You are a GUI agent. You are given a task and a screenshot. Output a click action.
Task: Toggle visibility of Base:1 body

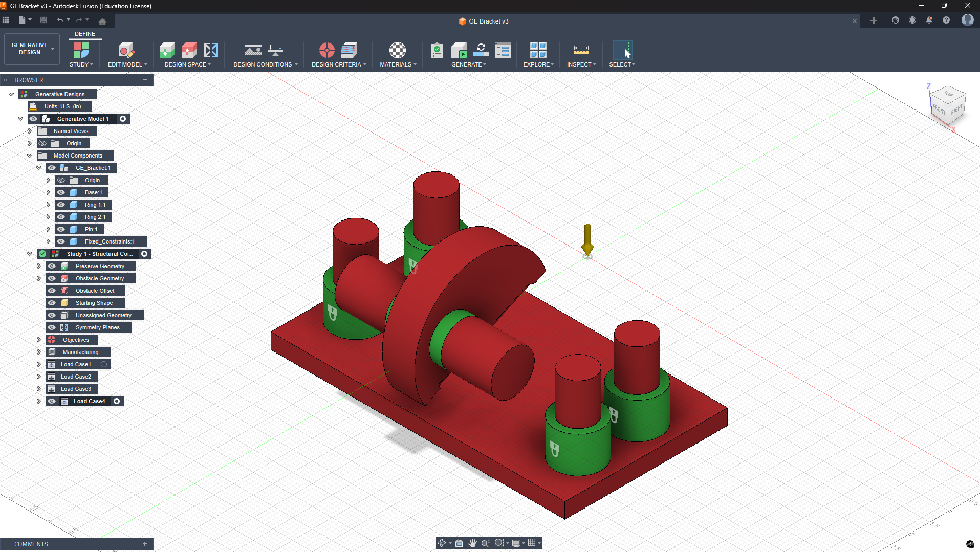click(61, 192)
